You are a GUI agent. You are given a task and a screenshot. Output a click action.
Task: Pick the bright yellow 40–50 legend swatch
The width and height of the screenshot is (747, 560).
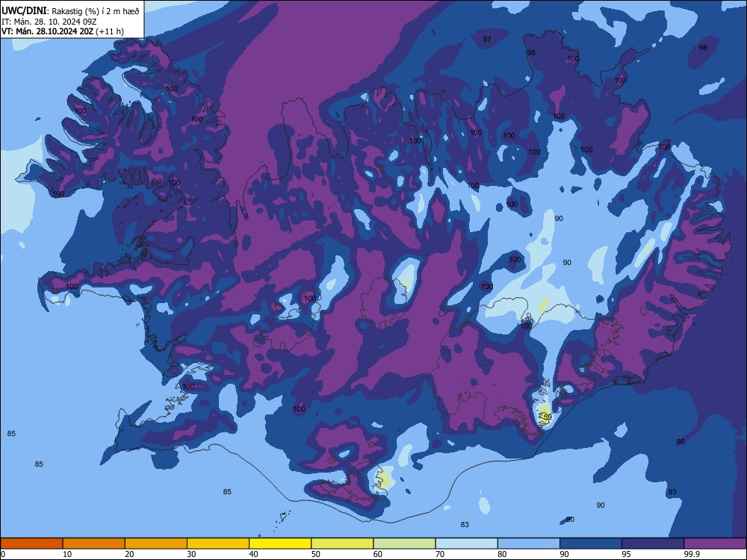[280, 544]
